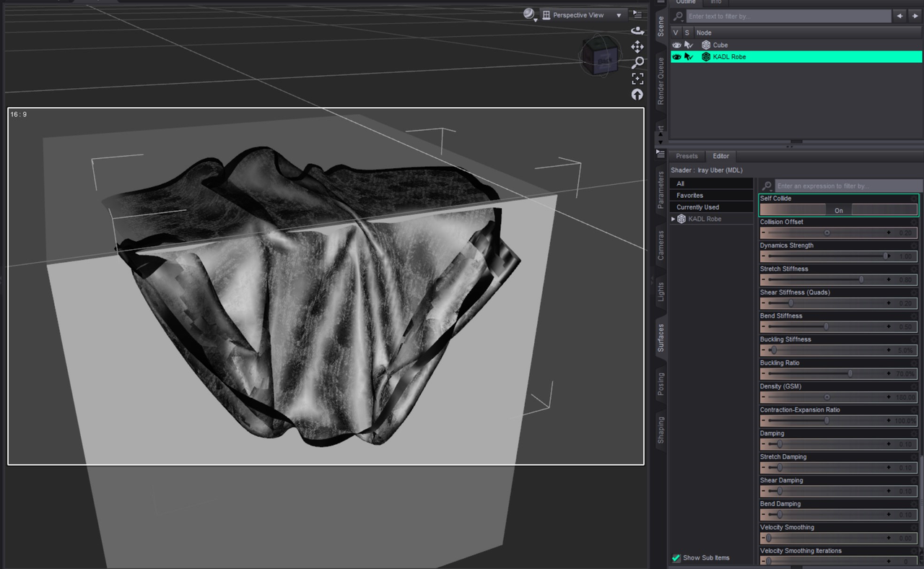Switch to the Outline tab in the Scene pane
Screen dimensions: 924x569
(x=685, y=2)
